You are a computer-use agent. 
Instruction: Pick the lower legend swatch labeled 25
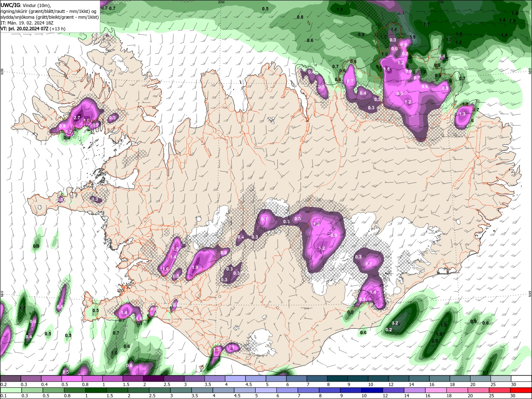pos(500,390)
